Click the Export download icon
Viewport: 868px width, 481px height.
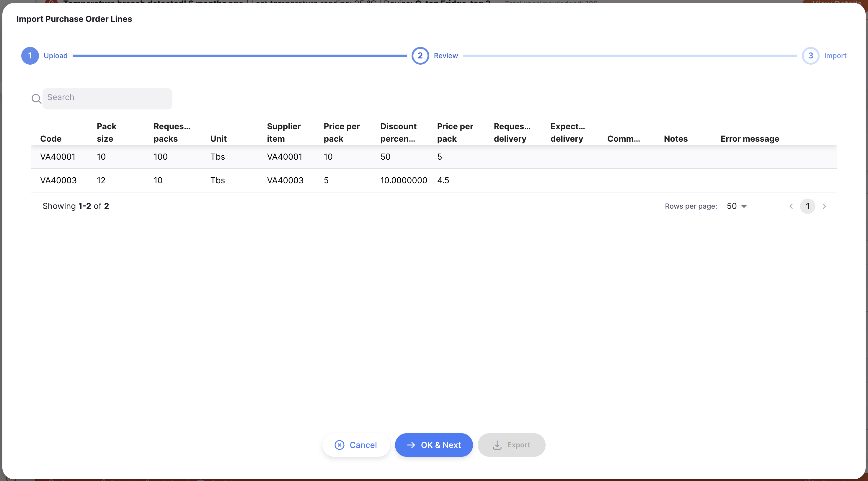497,445
